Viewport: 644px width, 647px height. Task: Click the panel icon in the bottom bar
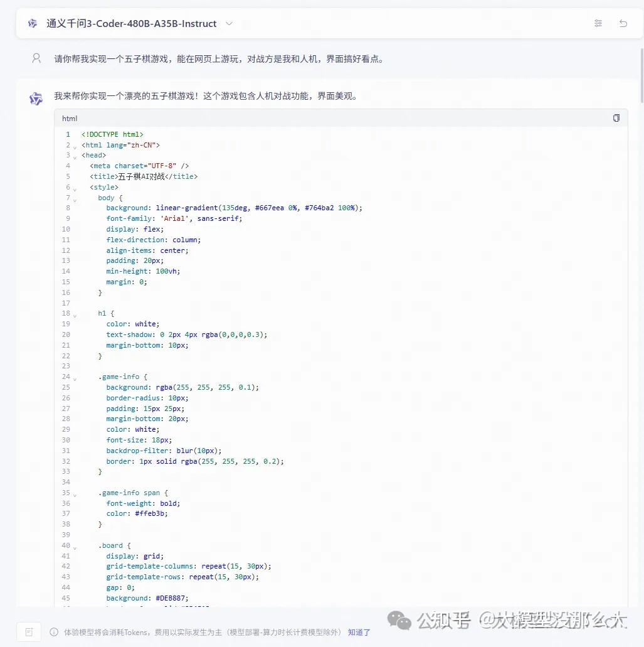click(28, 632)
